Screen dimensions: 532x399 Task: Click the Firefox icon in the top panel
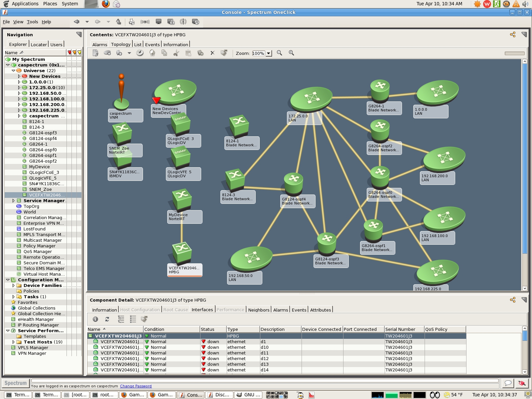[x=106, y=4]
